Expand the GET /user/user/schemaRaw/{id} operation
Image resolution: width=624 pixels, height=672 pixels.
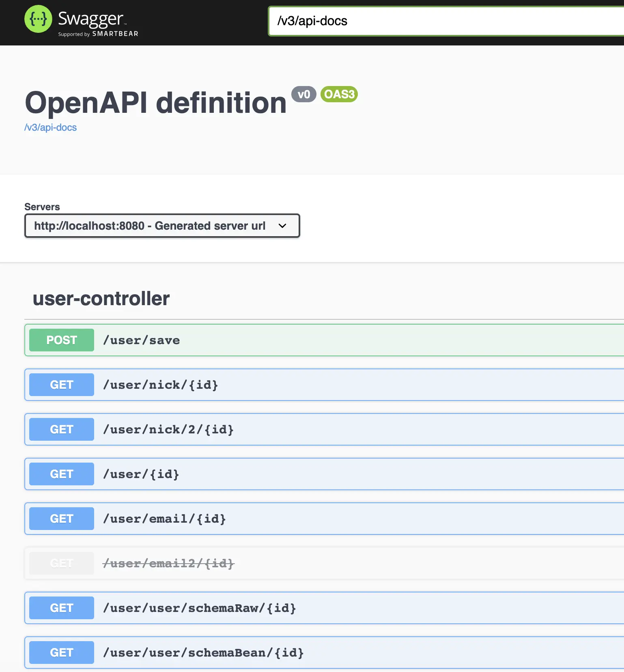click(x=324, y=608)
